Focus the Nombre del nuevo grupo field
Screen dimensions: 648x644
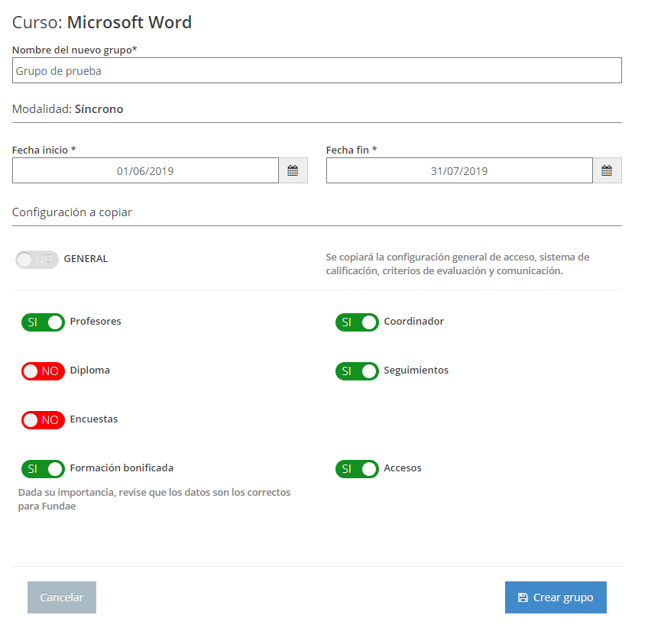(x=317, y=70)
